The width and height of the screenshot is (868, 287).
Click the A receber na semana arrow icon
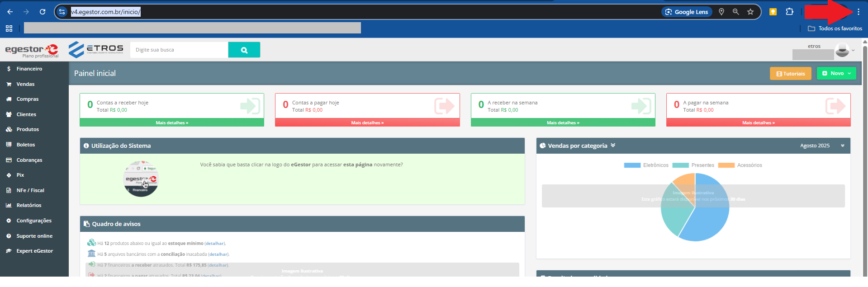click(641, 106)
